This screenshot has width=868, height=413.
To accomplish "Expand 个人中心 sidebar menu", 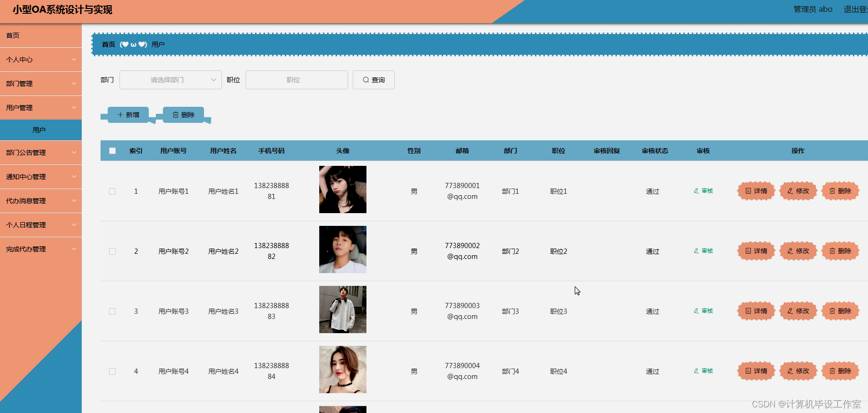I will [x=41, y=60].
